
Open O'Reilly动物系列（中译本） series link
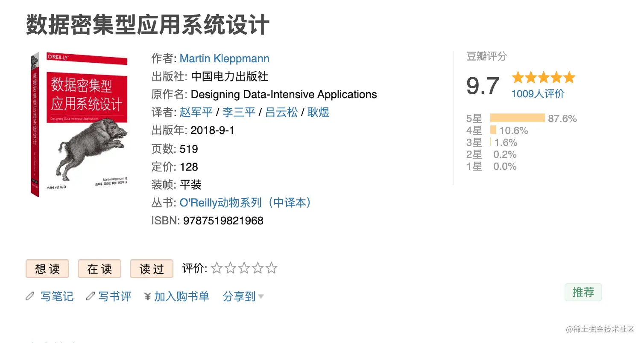(x=246, y=202)
